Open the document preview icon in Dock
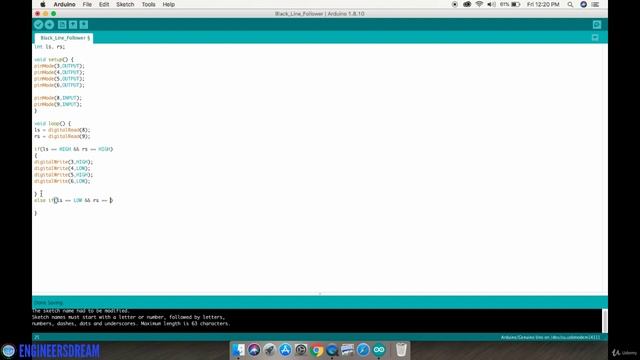 (347, 350)
